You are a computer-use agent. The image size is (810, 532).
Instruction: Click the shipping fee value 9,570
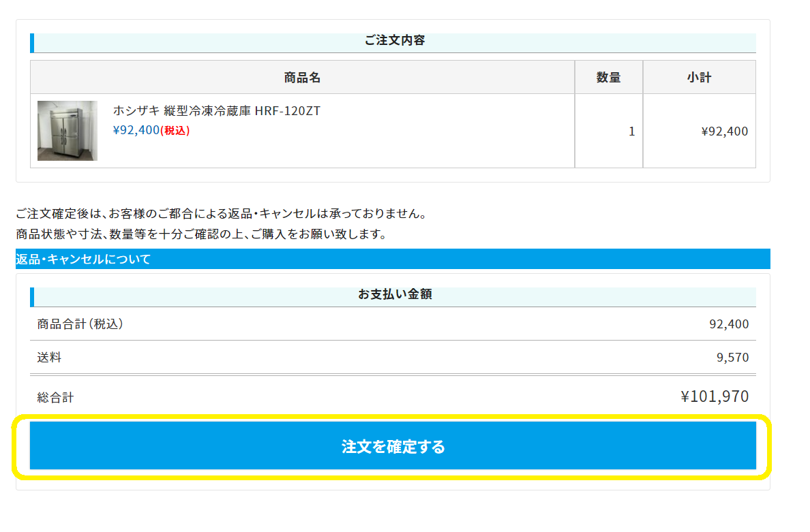[x=732, y=358]
